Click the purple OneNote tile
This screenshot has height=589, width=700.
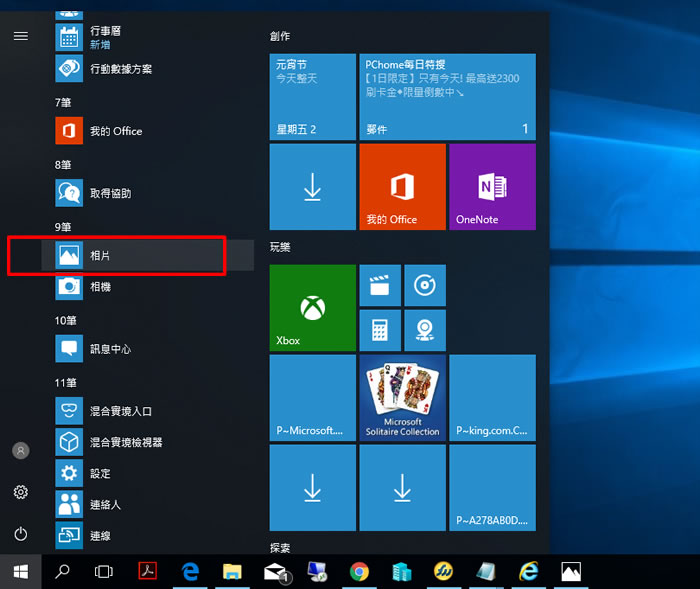tap(492, 186)
